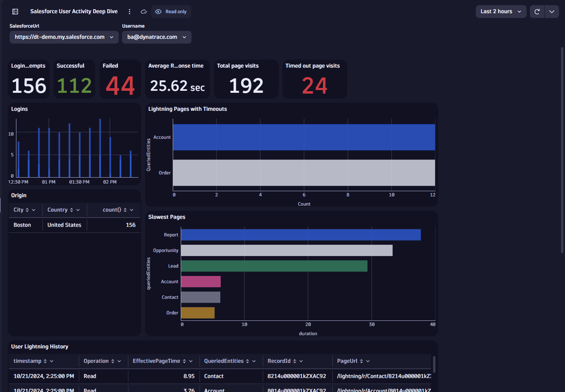Image resolution: width=565 pixels, height=392 pixels.
Task: Click the Timed out page visits tile
Action: (315, 79)
